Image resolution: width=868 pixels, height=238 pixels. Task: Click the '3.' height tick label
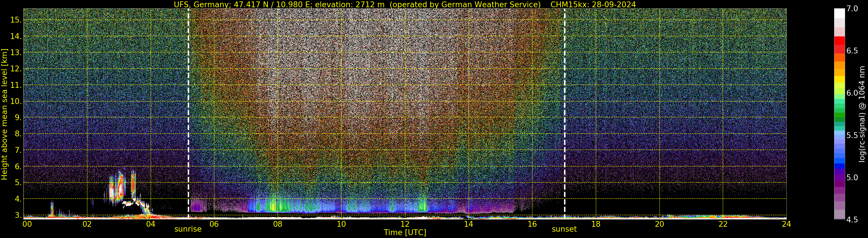coord(18,215)
